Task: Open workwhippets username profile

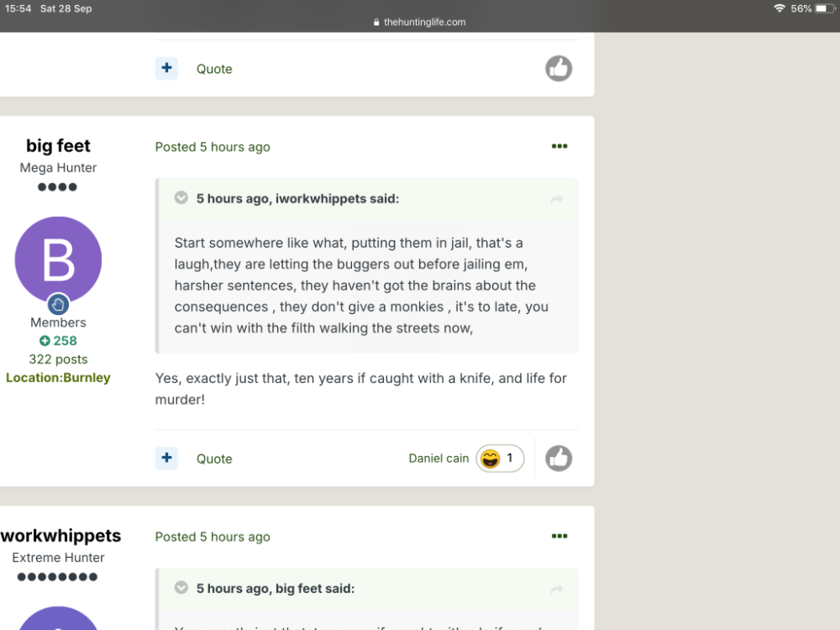Action: pos(60,536)
